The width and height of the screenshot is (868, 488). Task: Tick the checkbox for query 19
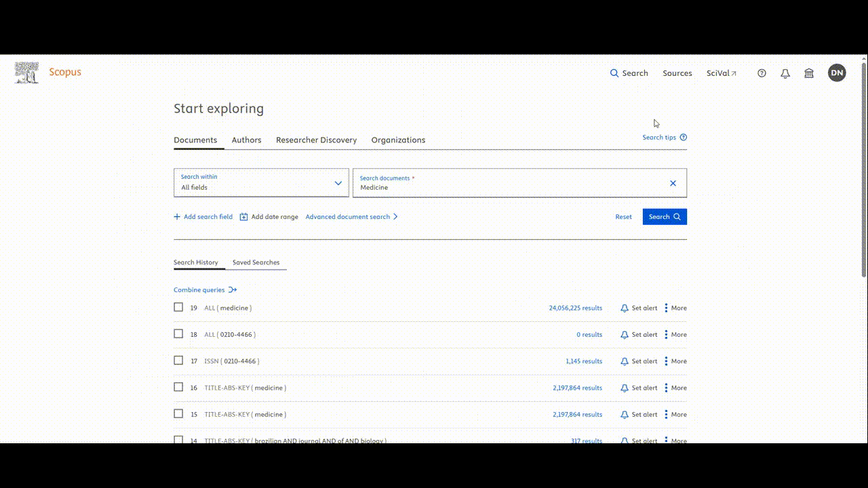point(178,306)
